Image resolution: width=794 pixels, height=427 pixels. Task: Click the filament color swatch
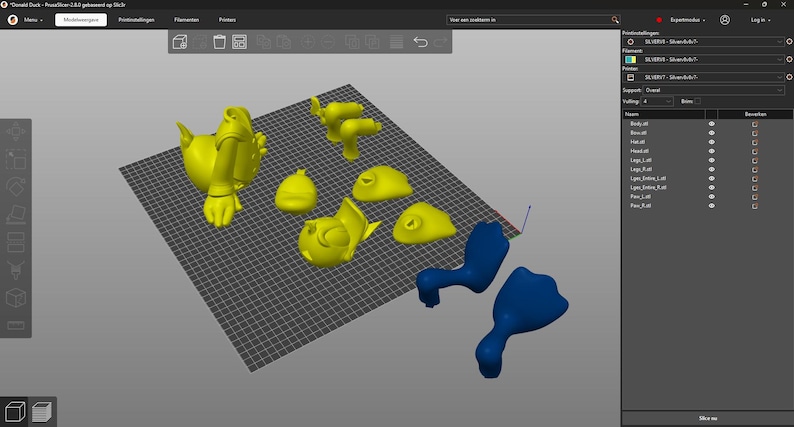coord(630,59)
